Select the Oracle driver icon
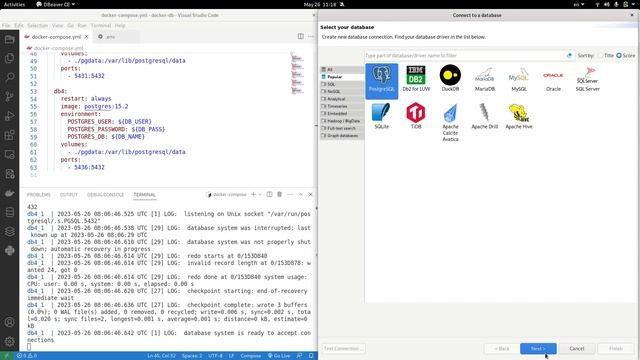The height and width of the screenshot is (360, 640). [553, 78]
